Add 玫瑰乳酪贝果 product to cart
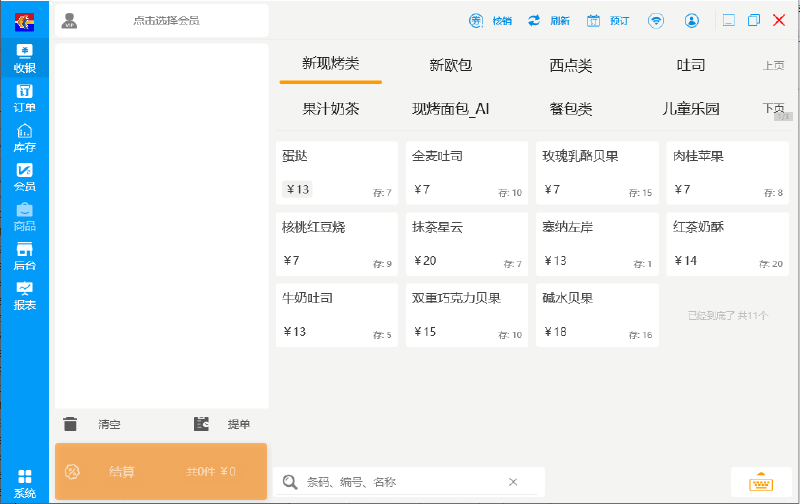This screenshot has width=800, height=504. tap(597, 173)
